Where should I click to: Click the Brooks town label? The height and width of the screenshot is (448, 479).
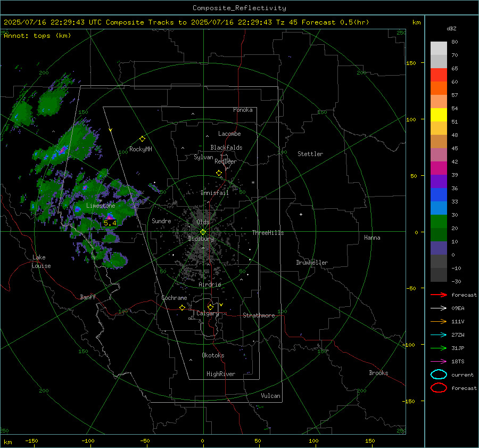tap(378, 373)
